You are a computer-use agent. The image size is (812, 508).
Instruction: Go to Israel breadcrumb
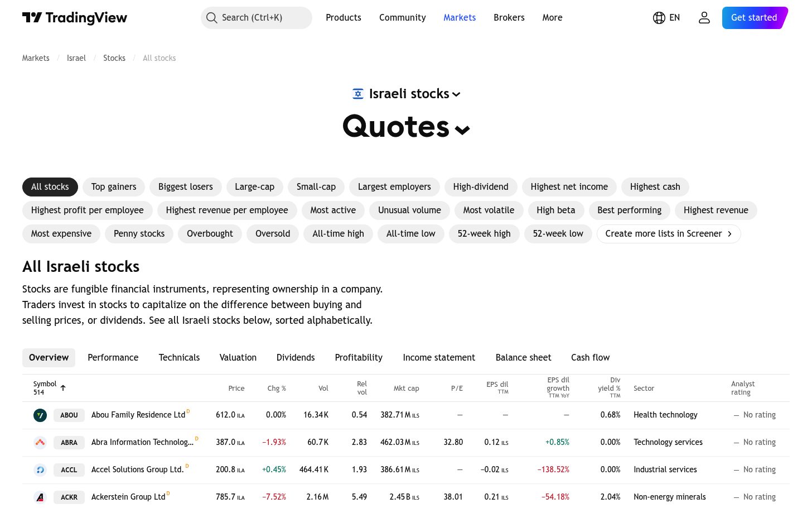tap(76, 58)
